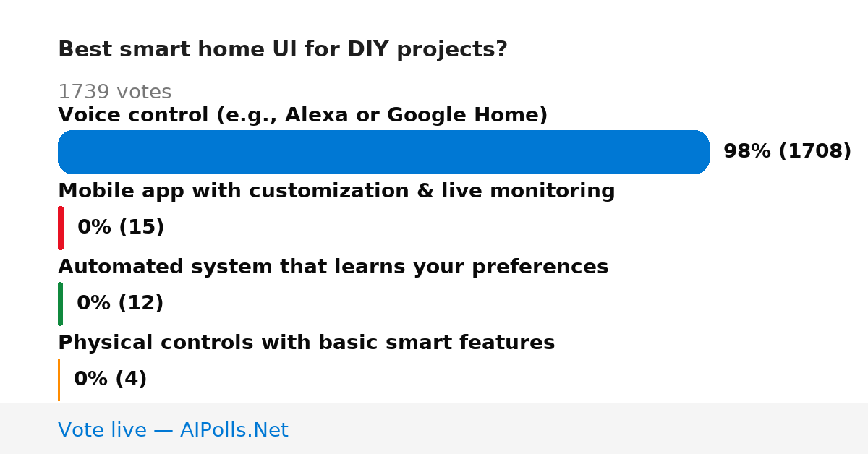Click the poll title about smart home UI
Image resolution: width=868 pixels, height=454 pixels.
click(283, 50)
